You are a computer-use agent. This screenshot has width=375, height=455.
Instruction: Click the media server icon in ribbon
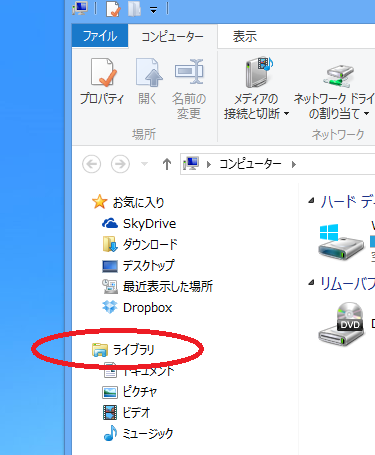259,72
